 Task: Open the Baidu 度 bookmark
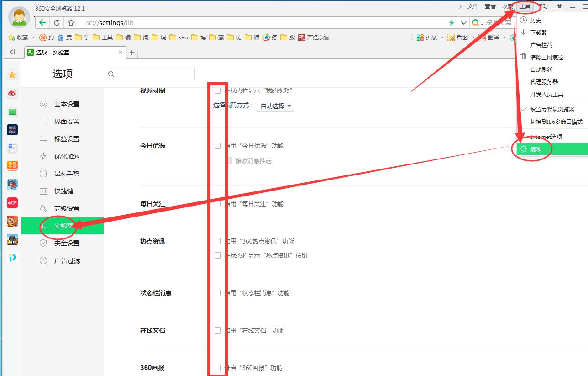(x=64, y=37)
